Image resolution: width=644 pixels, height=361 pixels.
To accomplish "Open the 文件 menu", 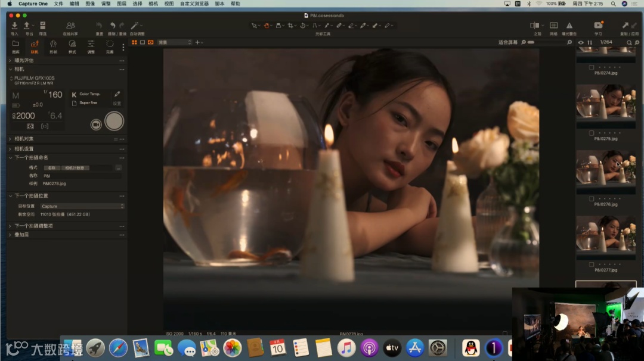I will 58,4.
